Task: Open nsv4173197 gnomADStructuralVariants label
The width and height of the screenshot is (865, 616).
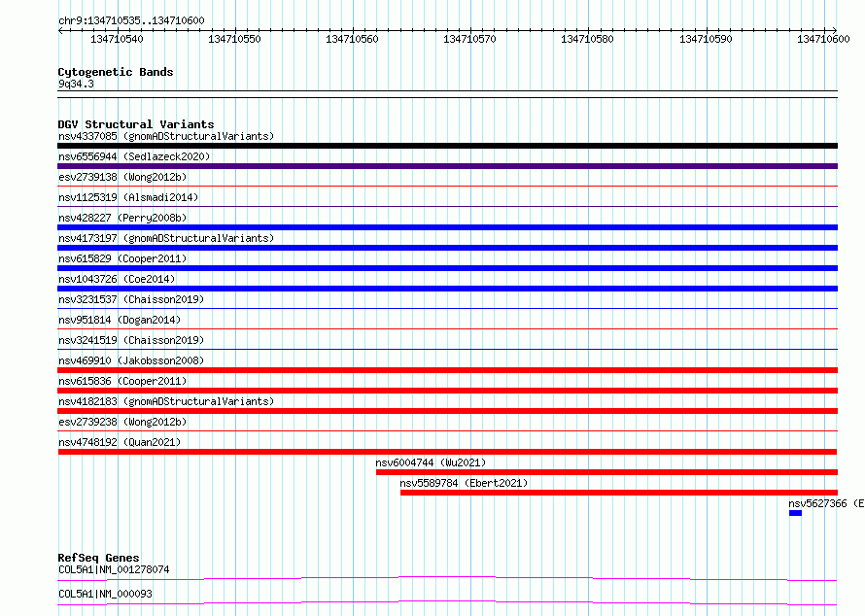Action: (166, 238)
